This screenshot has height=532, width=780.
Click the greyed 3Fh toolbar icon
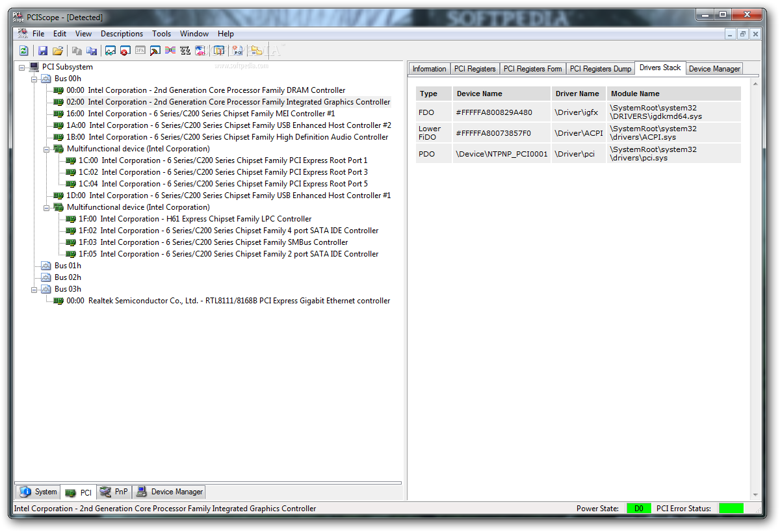pos(140,51)
